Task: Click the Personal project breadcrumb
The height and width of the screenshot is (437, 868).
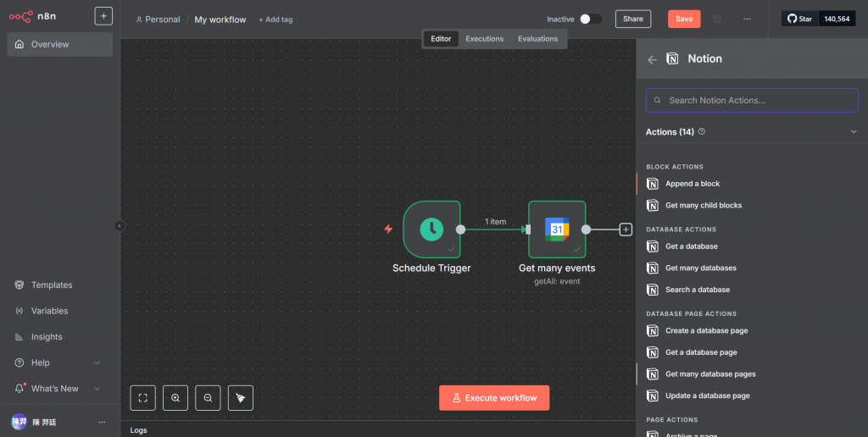Action: pos(158,19)
